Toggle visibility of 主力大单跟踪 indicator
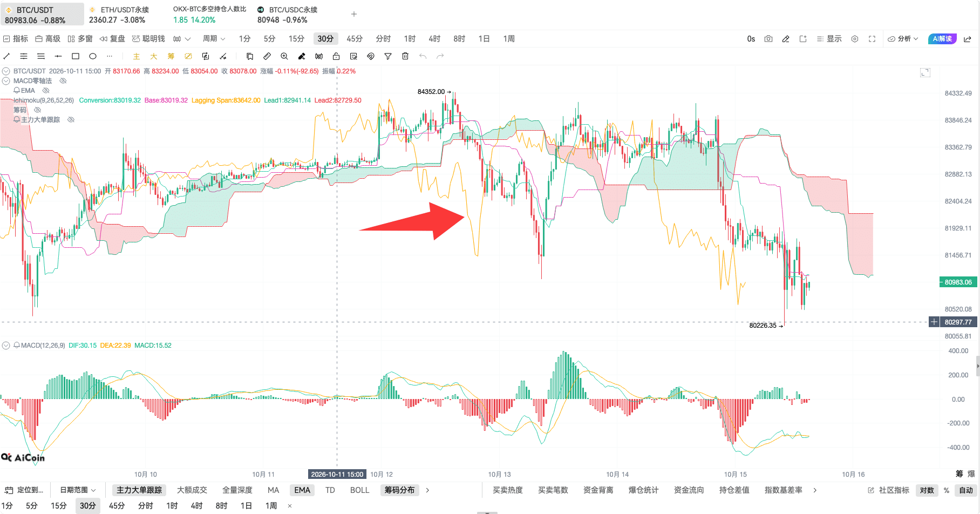This screenshot has width=980, height=514. (71, 120)
